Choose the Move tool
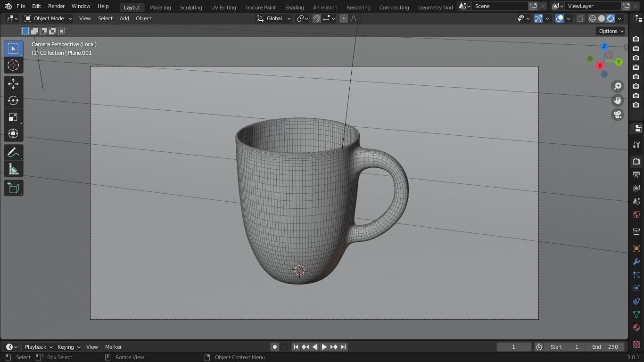Screen dimensions: 644x362 pos(13,84)
